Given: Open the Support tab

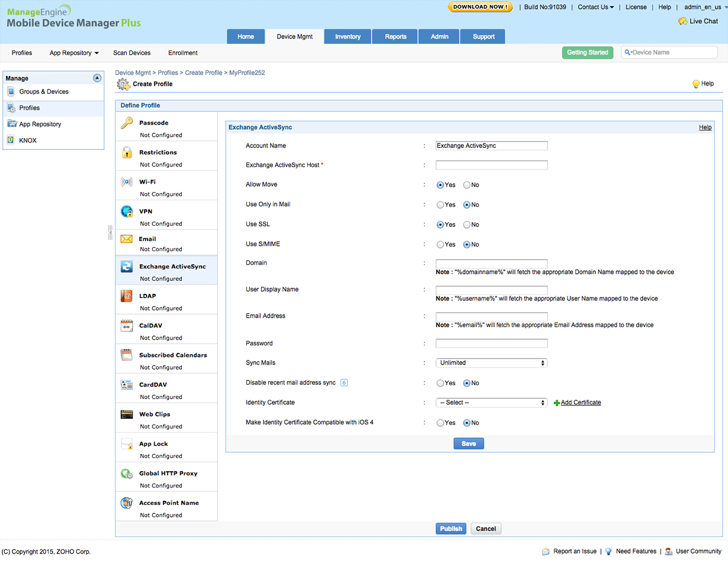Looking at the screenshot, I should (x=483, y=37).
